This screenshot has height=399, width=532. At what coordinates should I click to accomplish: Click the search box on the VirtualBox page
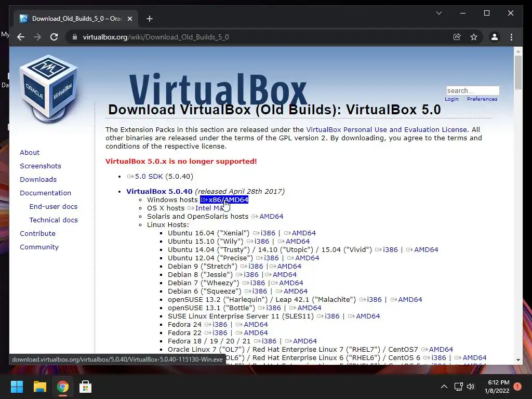point(473,90)
